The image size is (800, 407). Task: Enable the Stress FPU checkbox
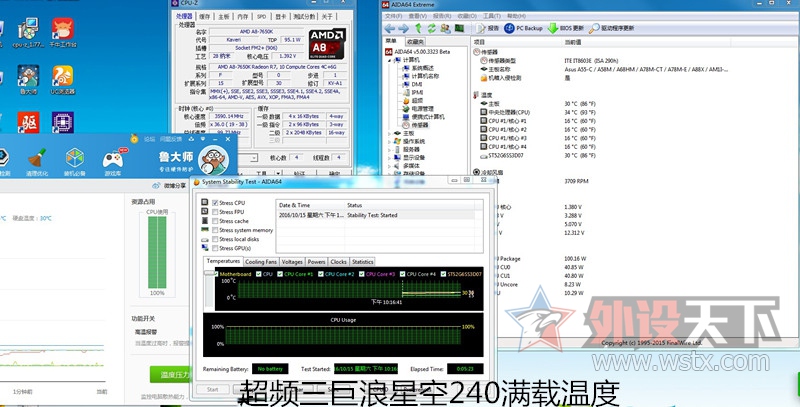(x=215, y=212)
